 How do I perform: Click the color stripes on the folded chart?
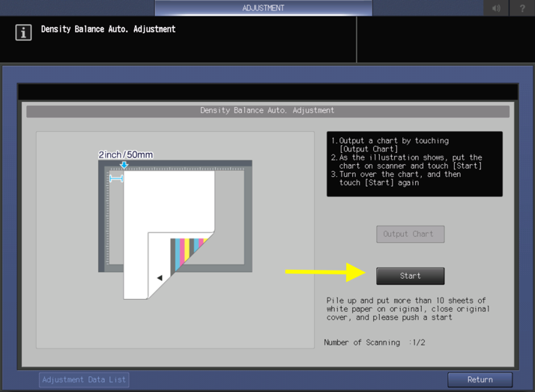(187, 253)
